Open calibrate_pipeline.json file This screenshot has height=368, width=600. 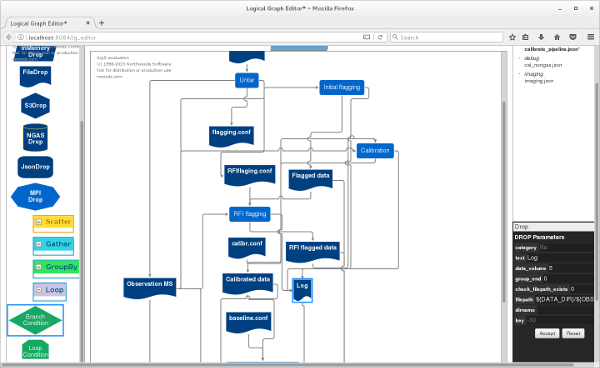click(x=552, y=49)
